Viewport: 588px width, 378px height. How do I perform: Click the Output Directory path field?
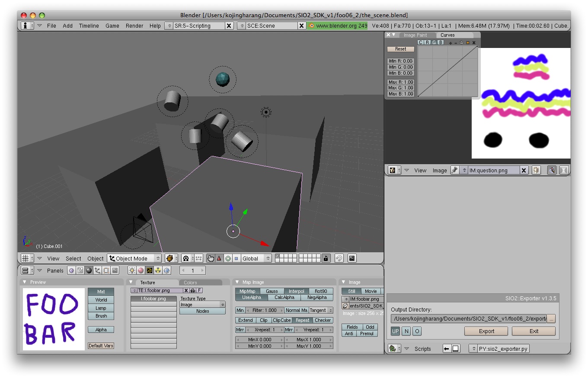click(x=469, y=319)
